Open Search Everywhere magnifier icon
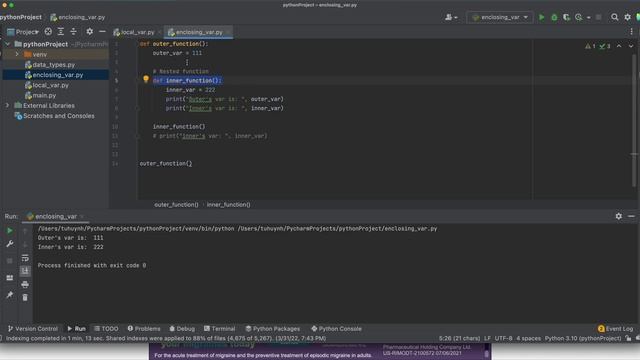 614,17
